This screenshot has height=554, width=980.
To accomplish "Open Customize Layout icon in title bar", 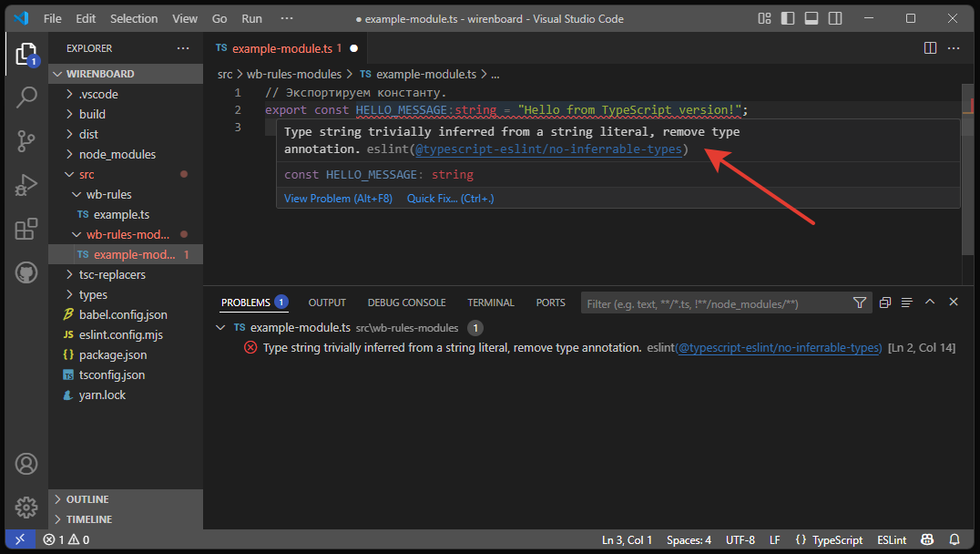I will (764, 19).
